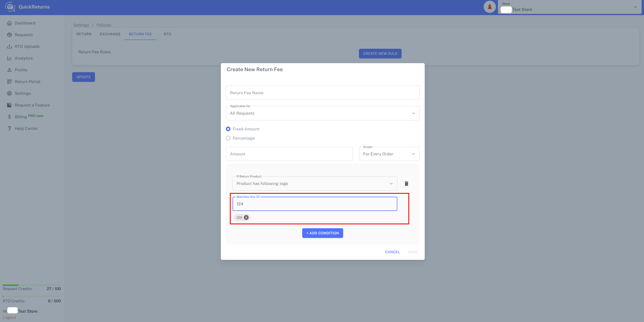Click the Return Fee Rules heading
Viewport: 644px width, 322px height.
94,52
